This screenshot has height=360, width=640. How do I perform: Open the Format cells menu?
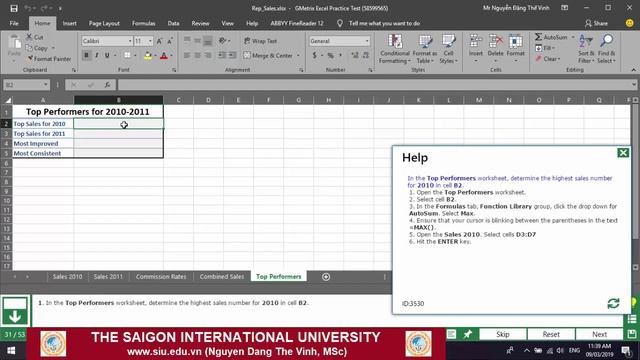(516, 49)
